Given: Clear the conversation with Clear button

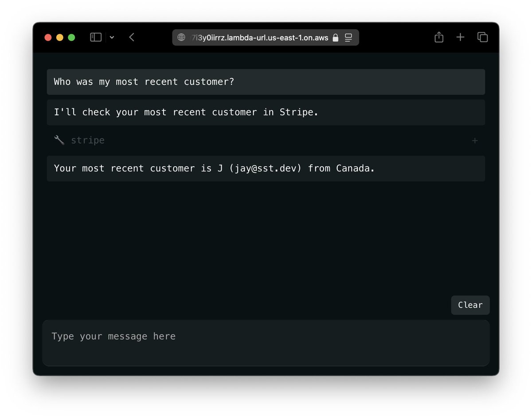Looking at the screenshot, I should pyautogui.click(x=470, y=305).
